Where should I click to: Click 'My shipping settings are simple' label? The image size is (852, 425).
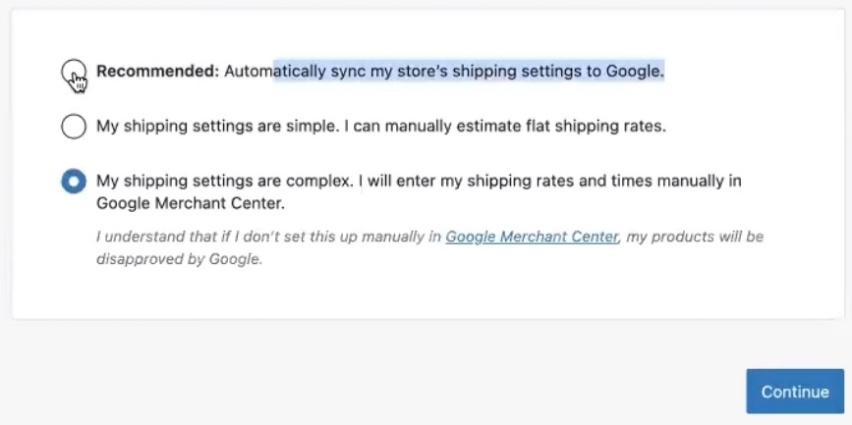point(198,127)
